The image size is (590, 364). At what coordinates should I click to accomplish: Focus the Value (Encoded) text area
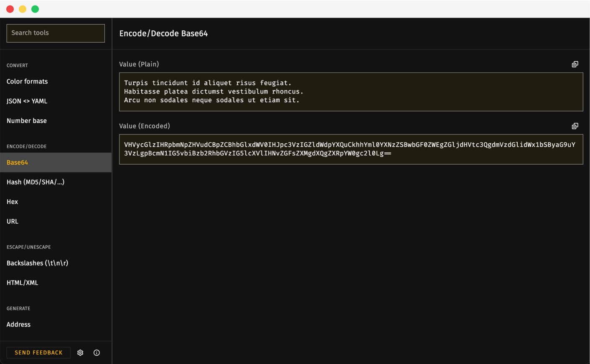point(351,149)
